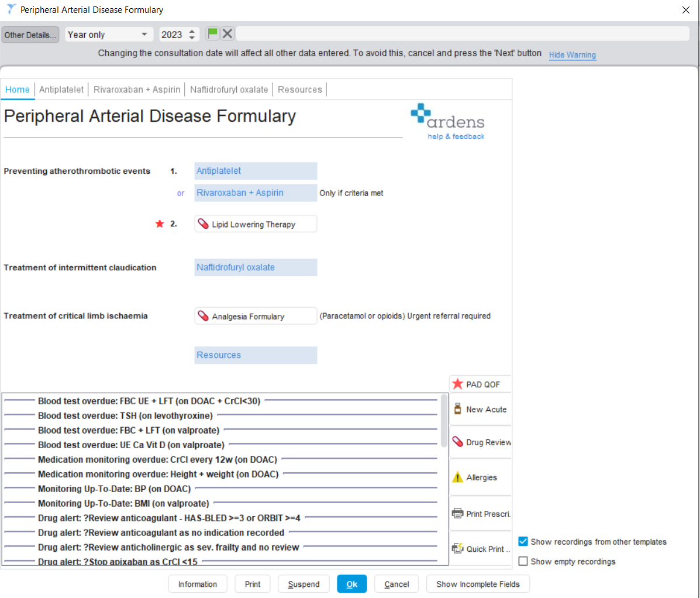The height and width of the screenshot is (598, 700).
Task: Click the X icon next to the flag
Action: tap(227, 33)
